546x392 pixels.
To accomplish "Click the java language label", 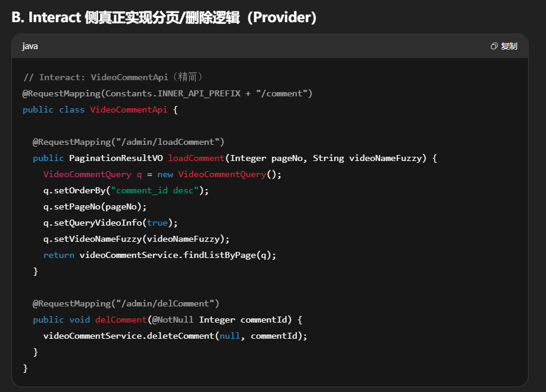I will pos(30,46).
